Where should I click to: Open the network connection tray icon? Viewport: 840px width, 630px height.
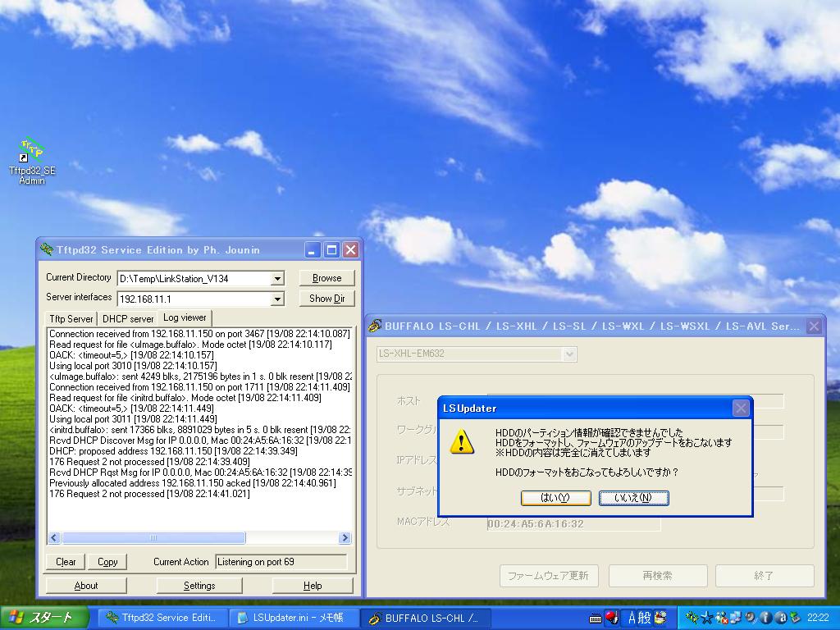click(735, 618)
